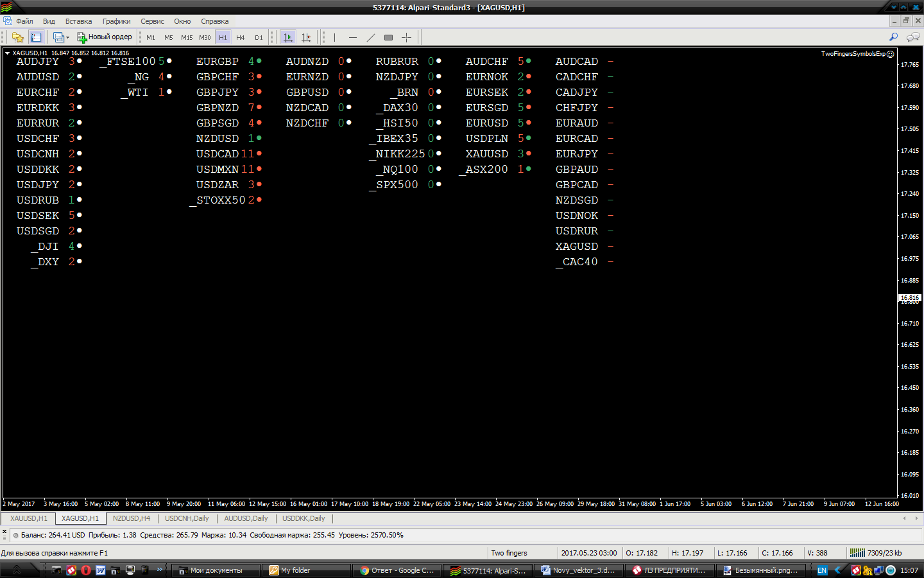The image size is (924, 578).
Task: Open Novy_vektor_3.d... Word taskbar item
Action: pyautogui.click(x=579, y=570)
